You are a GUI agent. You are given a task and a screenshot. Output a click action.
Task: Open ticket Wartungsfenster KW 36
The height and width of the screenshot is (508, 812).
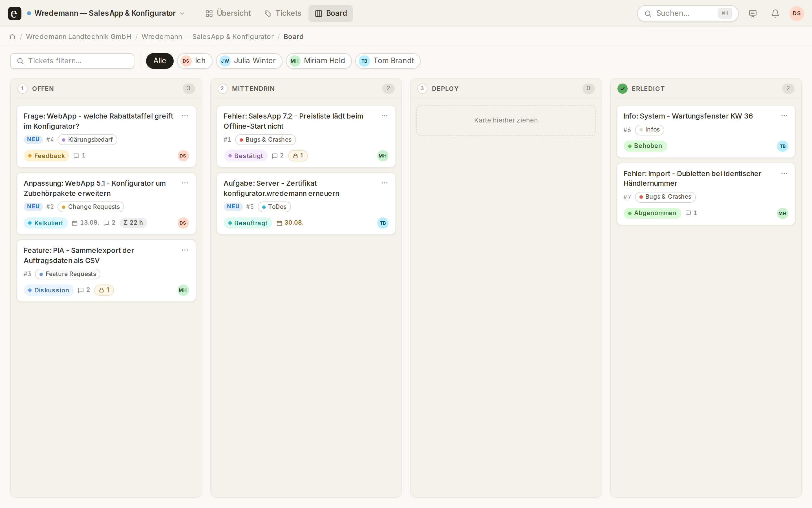point(688,116)
